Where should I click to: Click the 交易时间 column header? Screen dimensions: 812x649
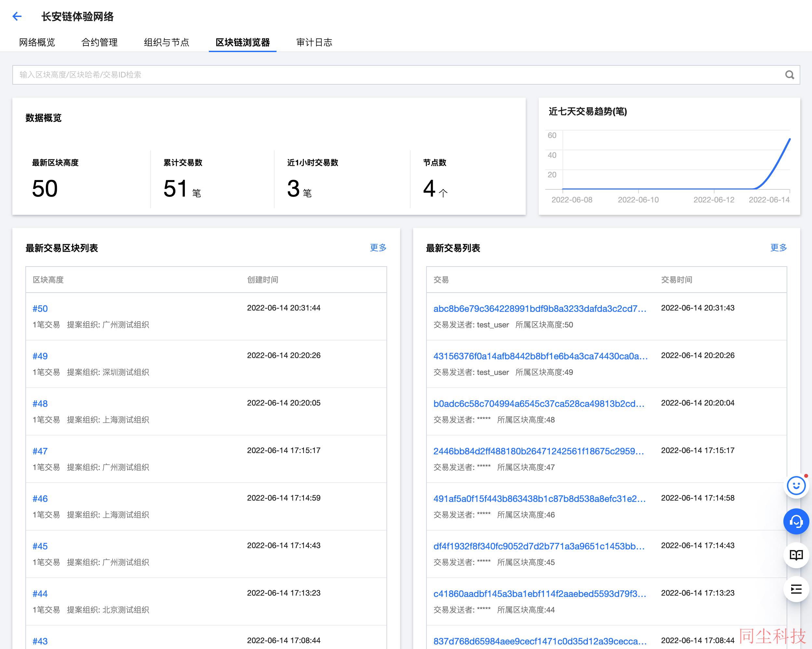(676, 280)
